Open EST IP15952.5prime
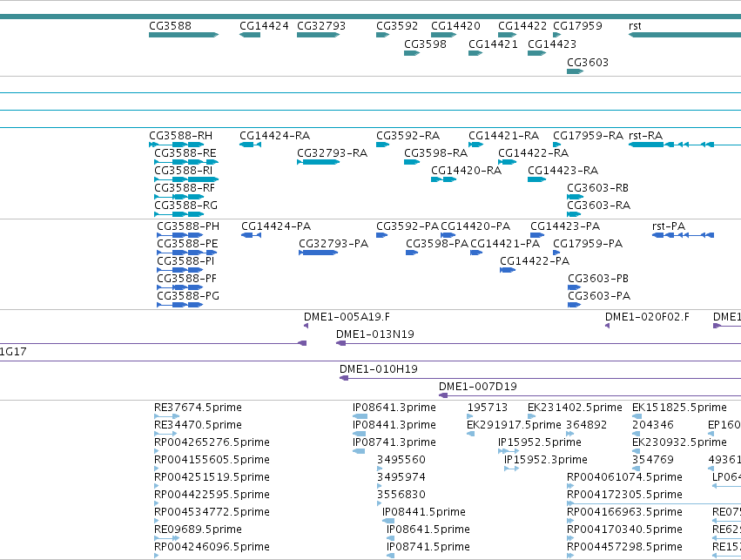The image size is (741, 560). coord(539,442)
